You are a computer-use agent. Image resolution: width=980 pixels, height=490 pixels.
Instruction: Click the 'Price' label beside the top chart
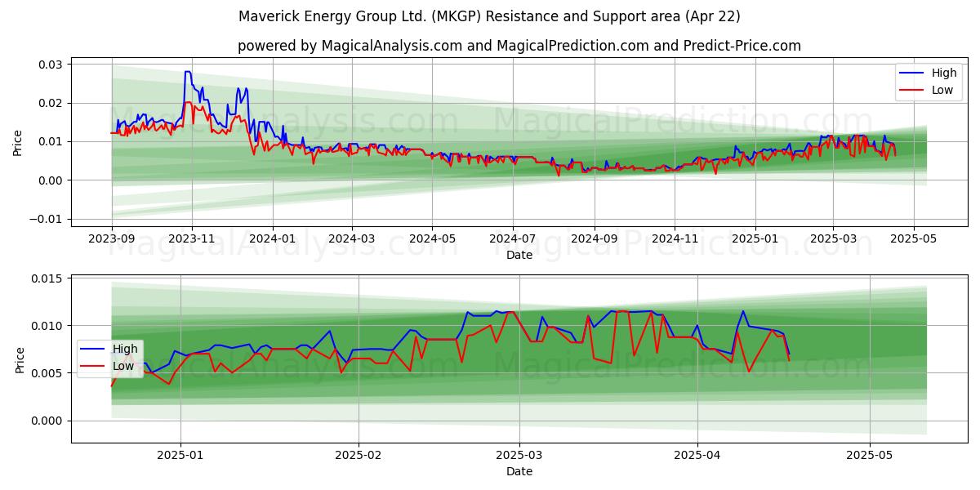(18, 142)
